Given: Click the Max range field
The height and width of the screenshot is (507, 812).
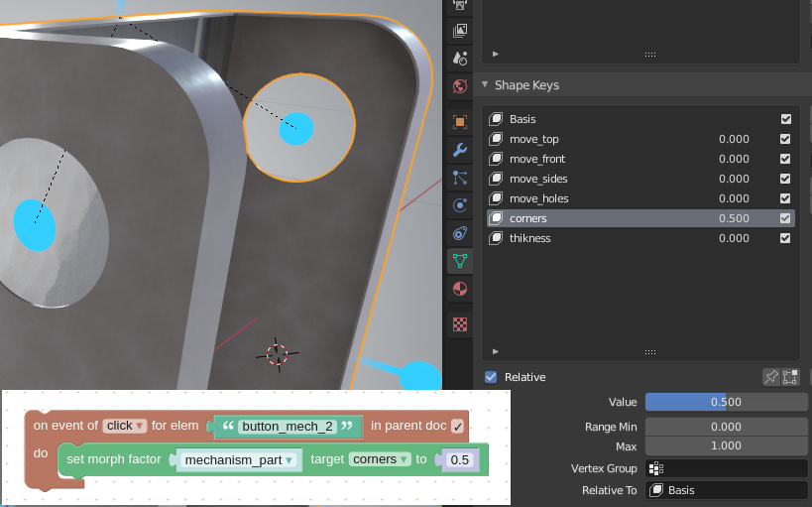Looking at the screenshot, I should 726,445.
